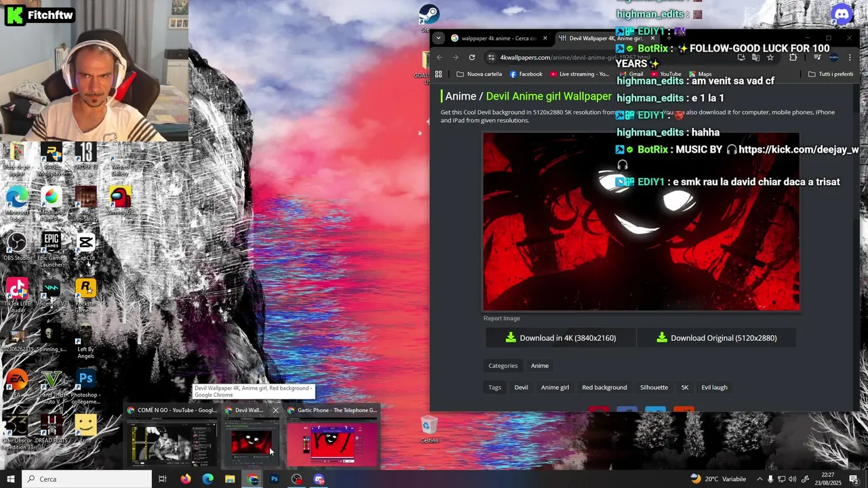Select the Voicemod V3 desktop icon
Image resolution: width=868 pixels, height=488 pixels.
(x=52, y=292)
